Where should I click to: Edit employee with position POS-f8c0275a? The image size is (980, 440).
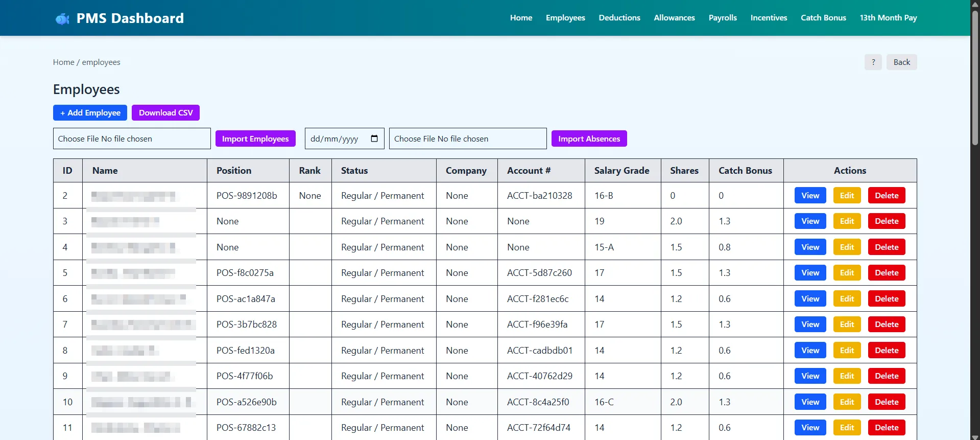[x=847, y=273]
